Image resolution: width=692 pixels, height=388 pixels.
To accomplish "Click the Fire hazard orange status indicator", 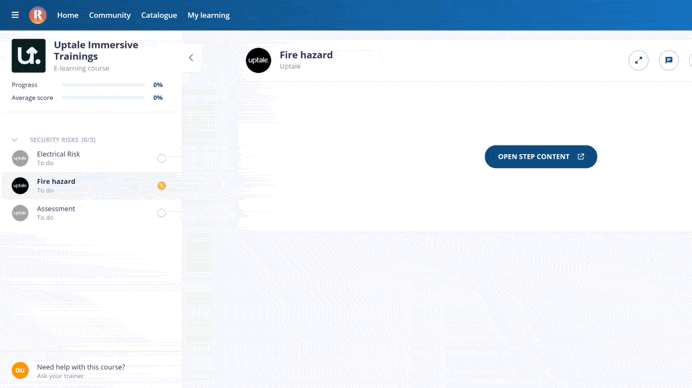I will [162, 185].
